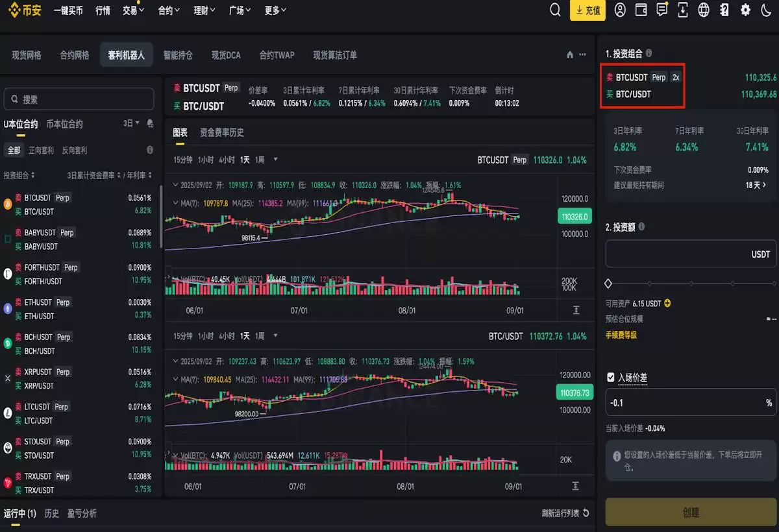
Task: Open notifications message icon
Action: pyautogui.click(x=662, y=10)
